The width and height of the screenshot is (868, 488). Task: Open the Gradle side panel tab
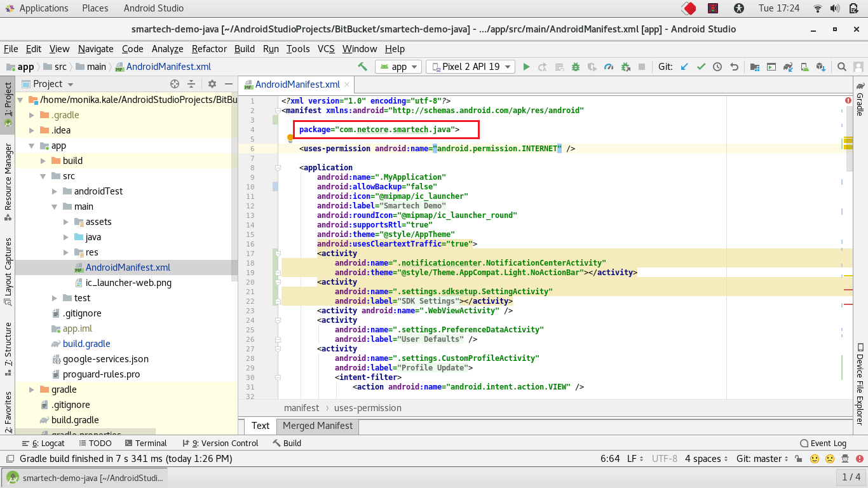860,99
